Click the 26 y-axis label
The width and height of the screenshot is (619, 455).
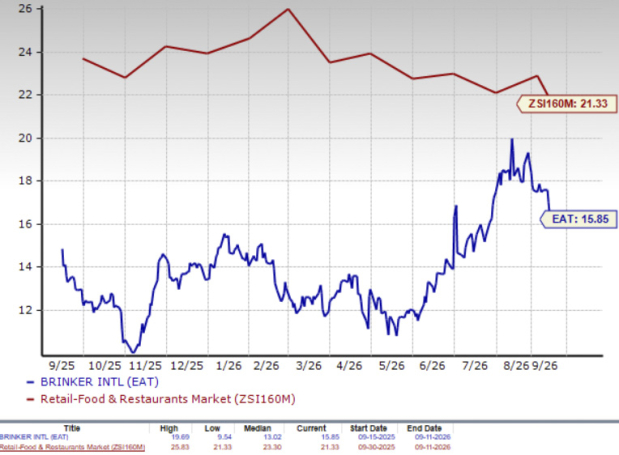point(25,9)
